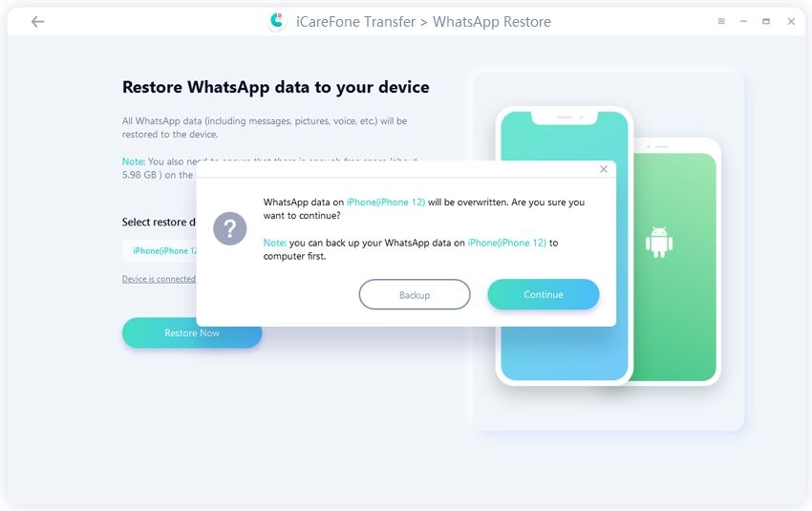Click the Android robot icon
This screenshot has width=812, height=511.
[x=659, y=242]
